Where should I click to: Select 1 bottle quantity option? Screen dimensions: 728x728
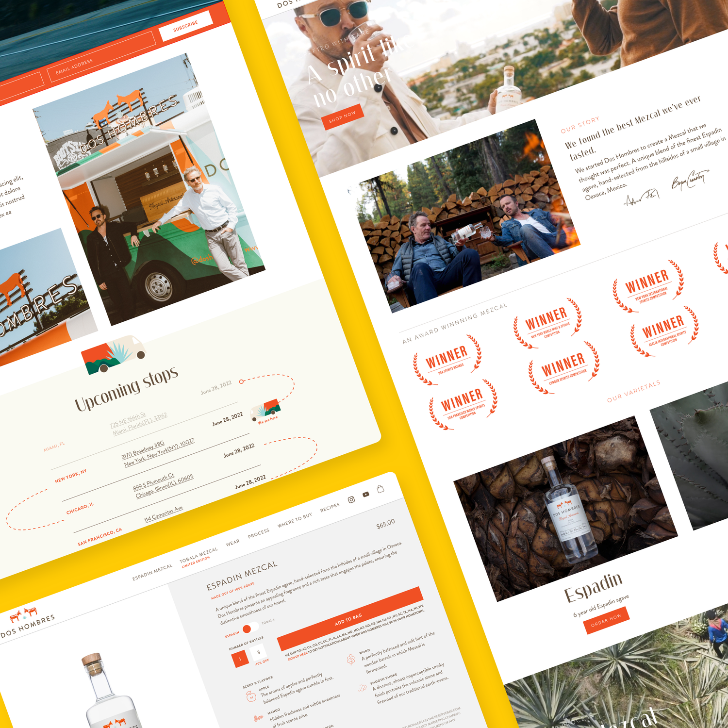pyautogui.click(x=240, y=659)
